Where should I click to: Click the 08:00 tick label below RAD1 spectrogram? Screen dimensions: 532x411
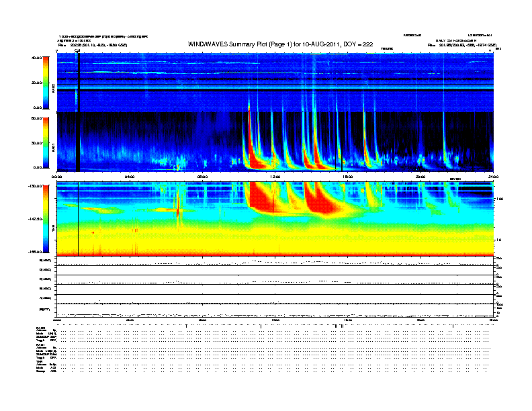[202, 177]
